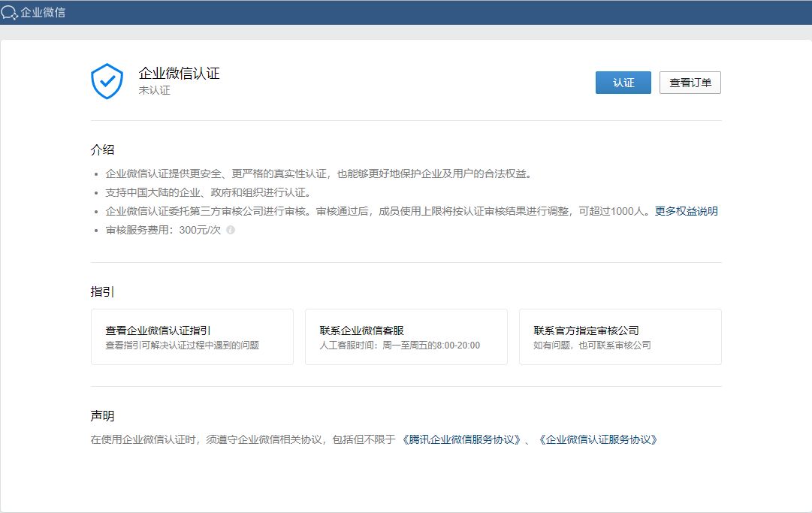The width and height of the screenshot is (812, 513).
Task: Click the blue shield verification badge icon
Action: 107,79
